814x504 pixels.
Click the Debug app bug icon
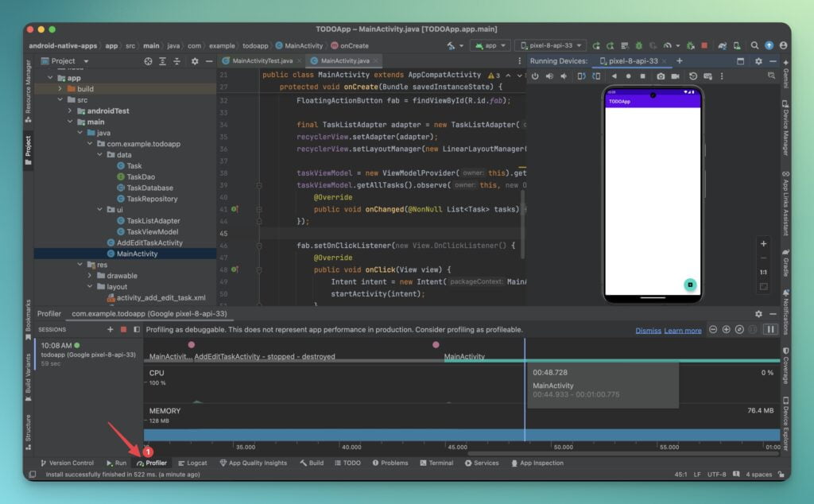639,45
